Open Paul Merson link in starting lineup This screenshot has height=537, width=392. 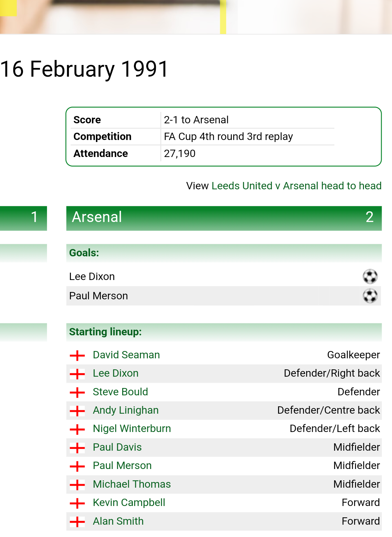pyautogui.click(x=122, y=465)
